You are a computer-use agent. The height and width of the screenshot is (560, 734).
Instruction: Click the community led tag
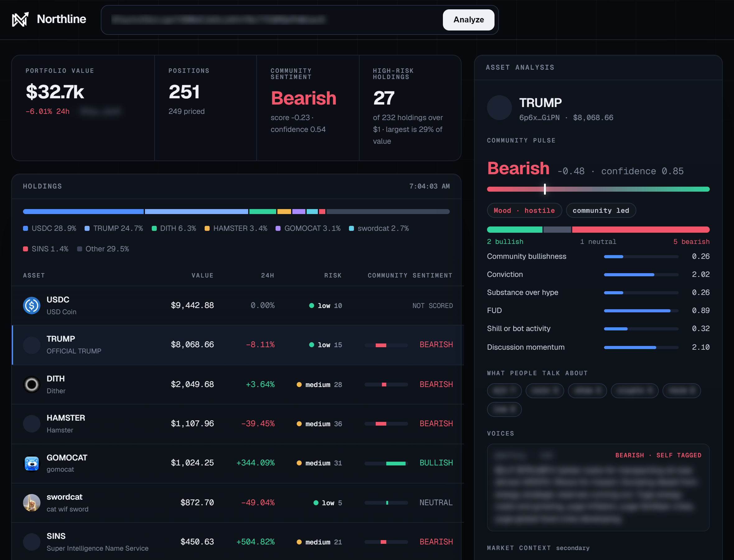(x=601, y=211)
